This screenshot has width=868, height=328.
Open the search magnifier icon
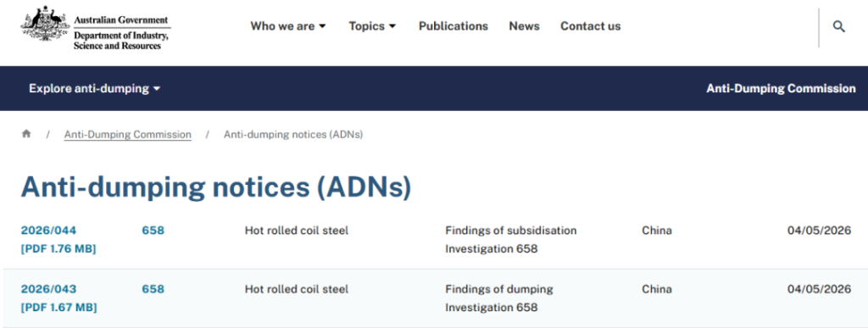[x=838, y=26]
